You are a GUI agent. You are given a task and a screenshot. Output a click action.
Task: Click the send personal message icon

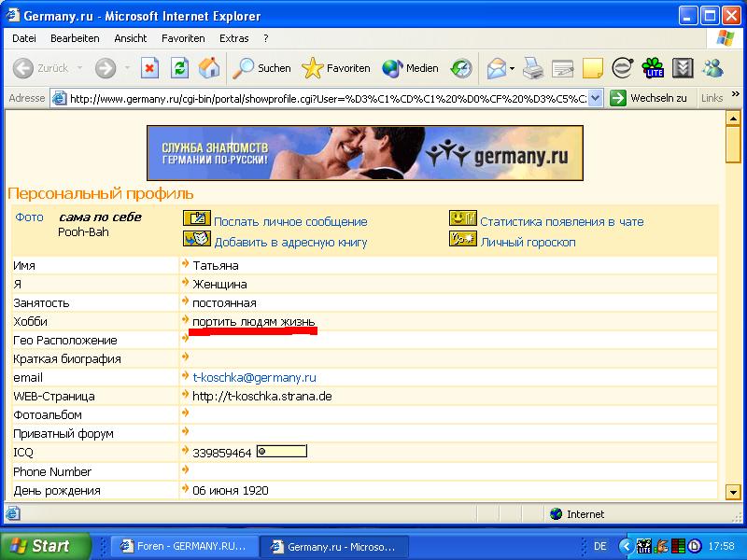197,218
